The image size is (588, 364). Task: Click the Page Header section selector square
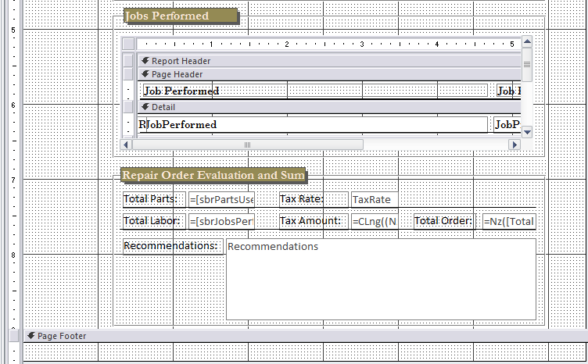tap(128, 73)
